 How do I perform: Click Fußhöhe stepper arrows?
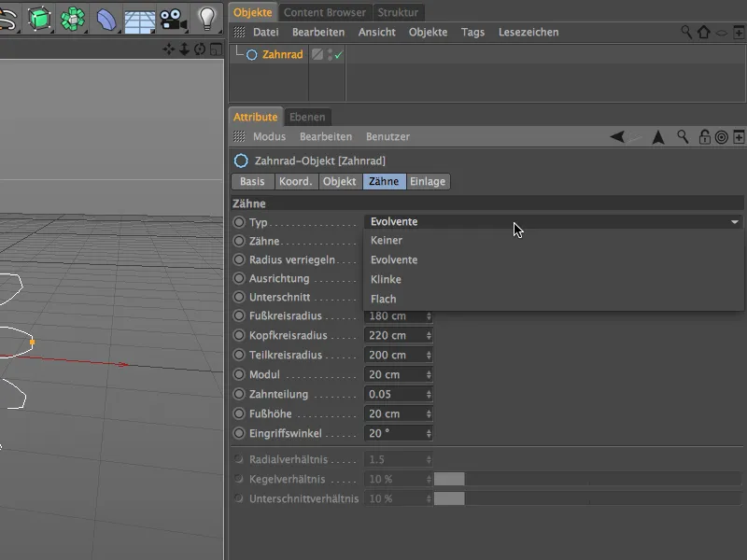pyautogui.click(x=429, y=413)
